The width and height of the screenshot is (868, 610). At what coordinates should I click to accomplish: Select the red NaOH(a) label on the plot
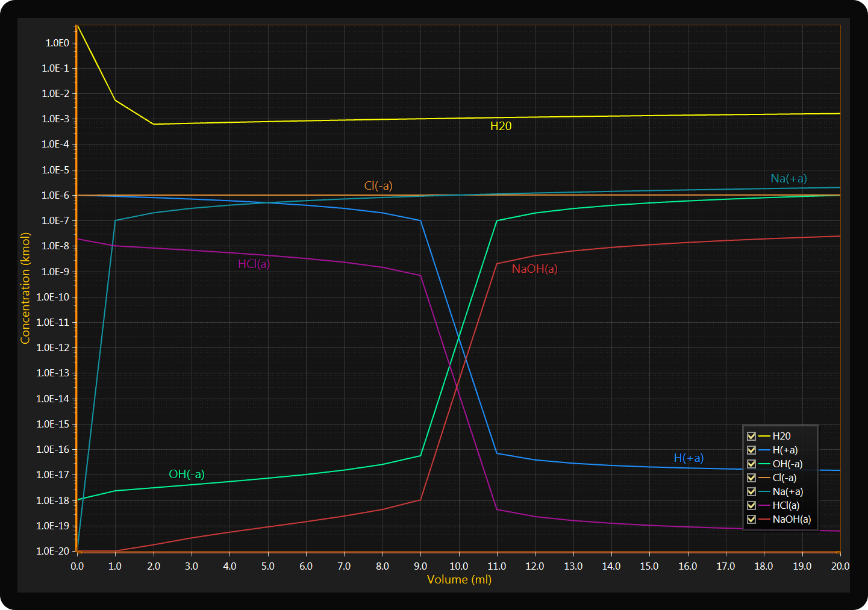click(x=534, y=269)
